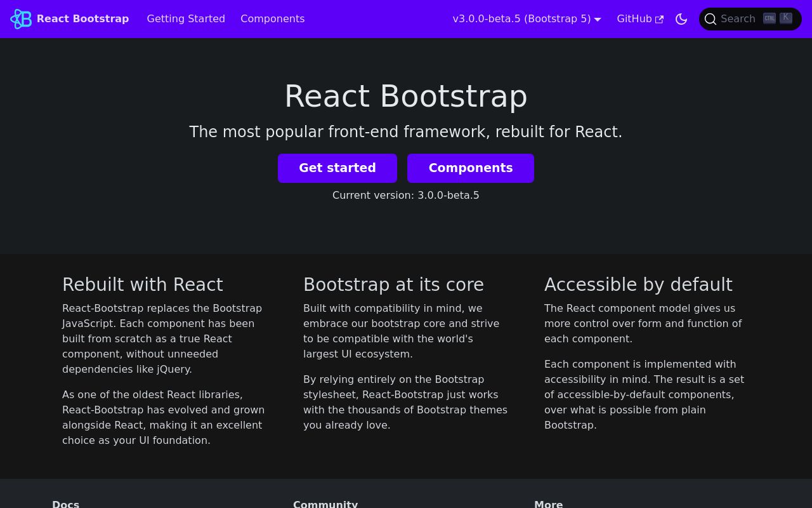Viewport: 812px width, 508px height.
Task: Click the Docs footer heading
Action: (x=65, y=504)
